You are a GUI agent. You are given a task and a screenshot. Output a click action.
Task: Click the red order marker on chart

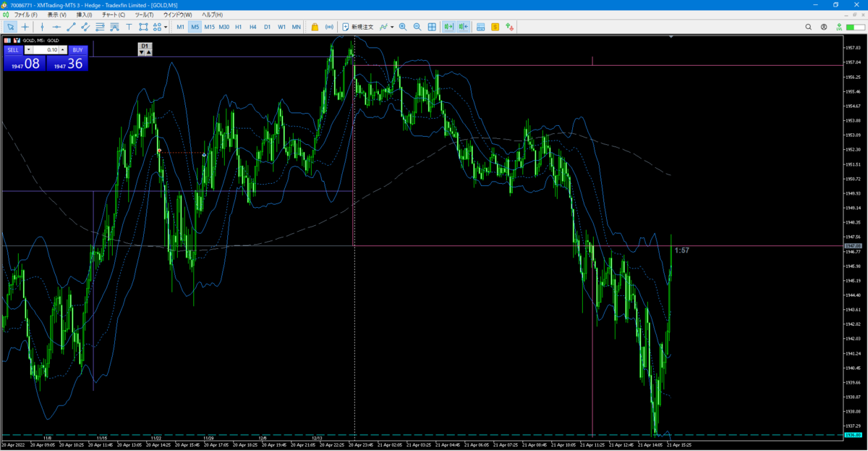pyautogui.click(x=158, y=151)
